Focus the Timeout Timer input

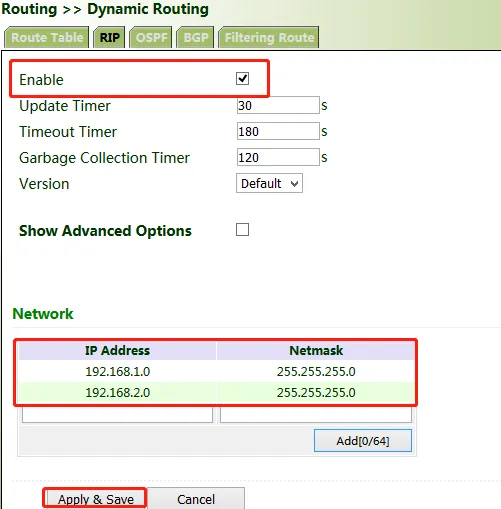(x=278, y=131)
